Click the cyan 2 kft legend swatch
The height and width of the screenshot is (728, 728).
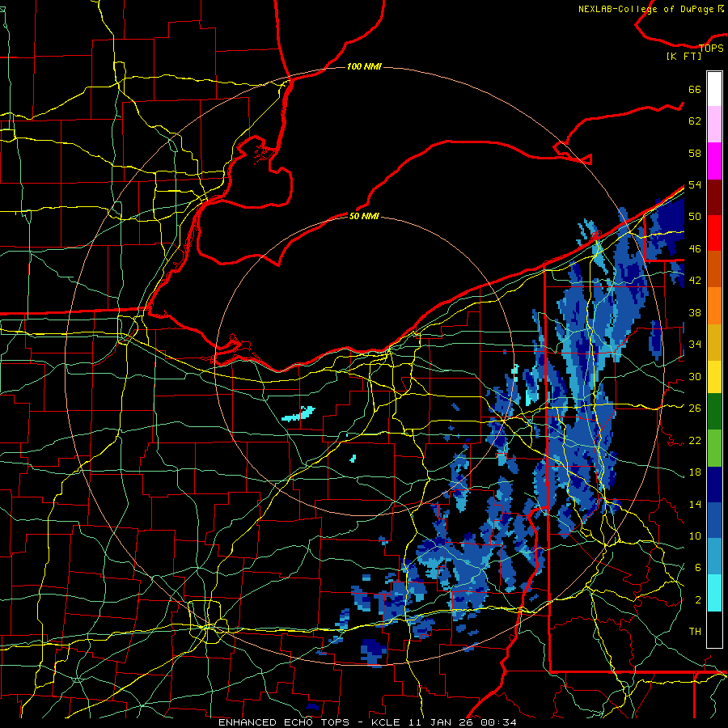pyautogui.click(x=714, y=593)
